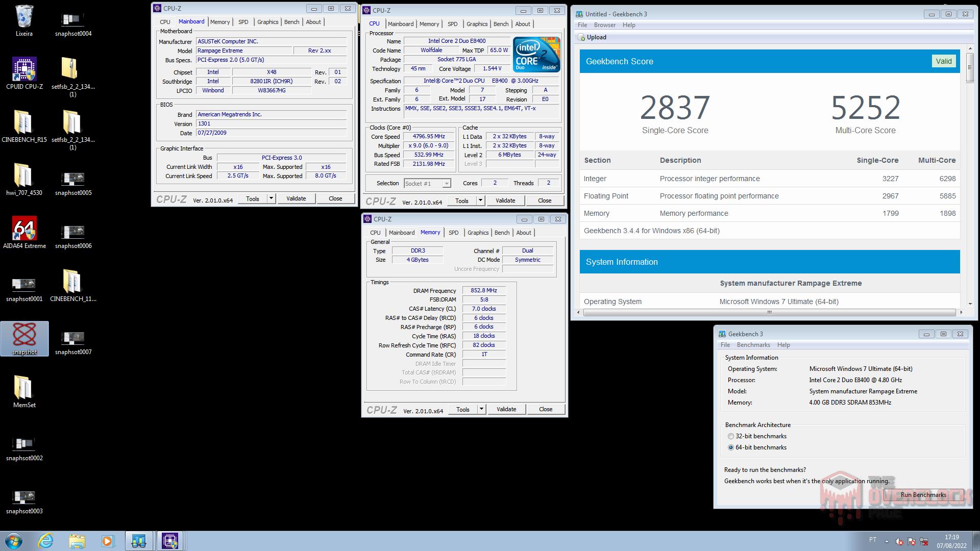The image size is (980, 551).
Task: Click the muted volume tray icon
Action: tap(899, 541)
